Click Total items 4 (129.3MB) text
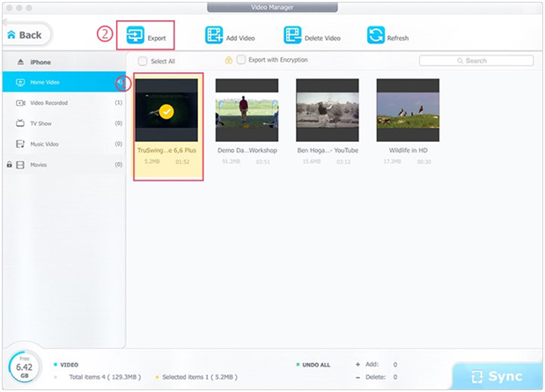 click(105, 377)
